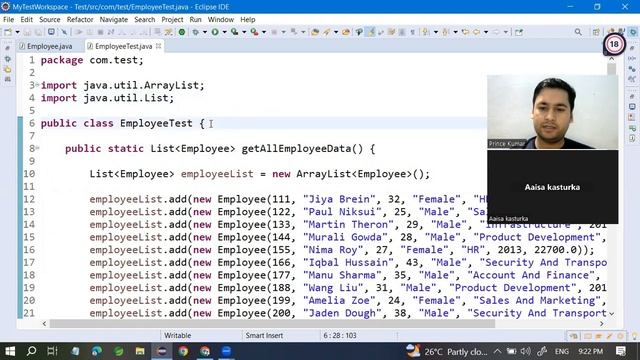This screenshot has height=360, width=640.
Task: Click the Pin Editor icon
Action: coord(518,32)
